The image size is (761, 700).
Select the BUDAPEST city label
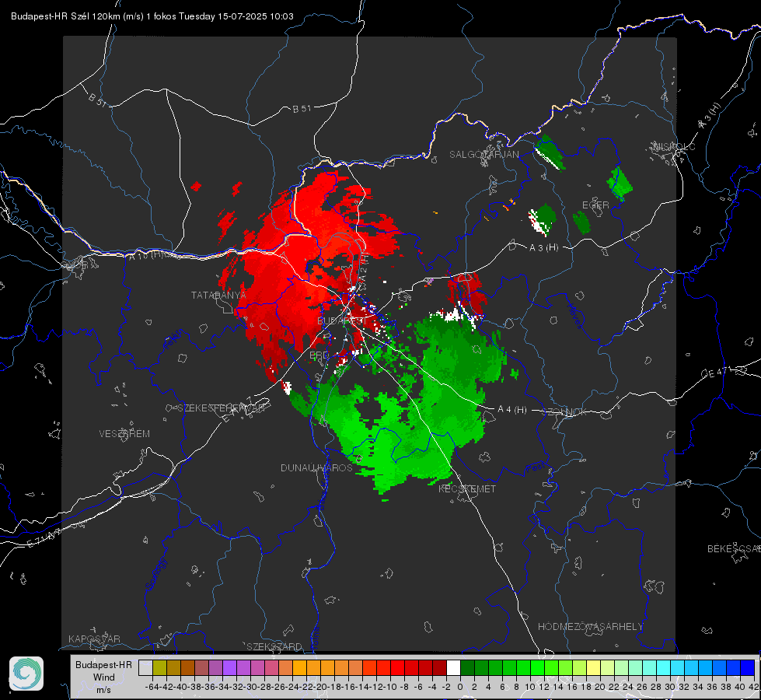pyautogui.click(x=342, y=321)
